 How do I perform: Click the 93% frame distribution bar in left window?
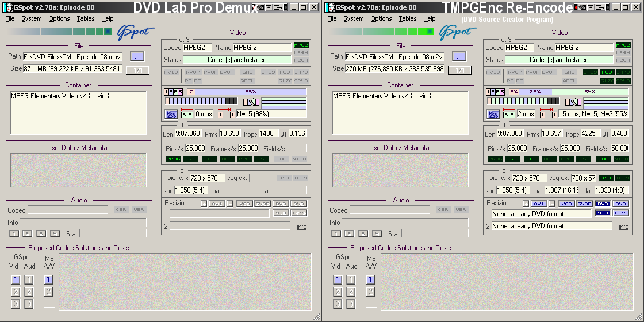[247, 91]
